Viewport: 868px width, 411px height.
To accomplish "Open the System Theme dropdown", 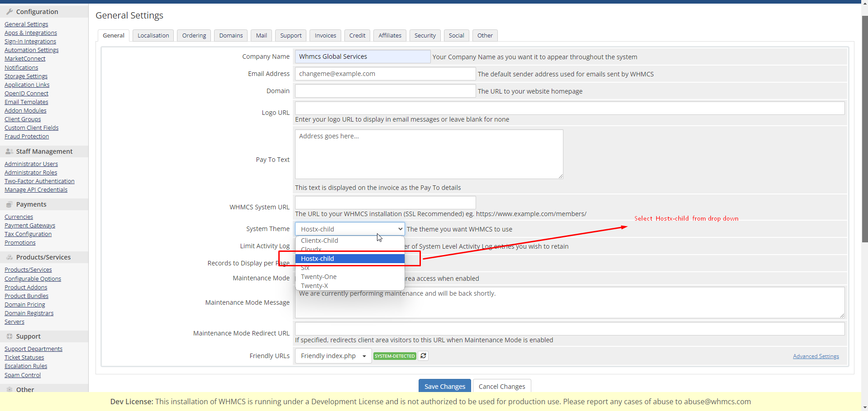I will click(x=350, y=229).
